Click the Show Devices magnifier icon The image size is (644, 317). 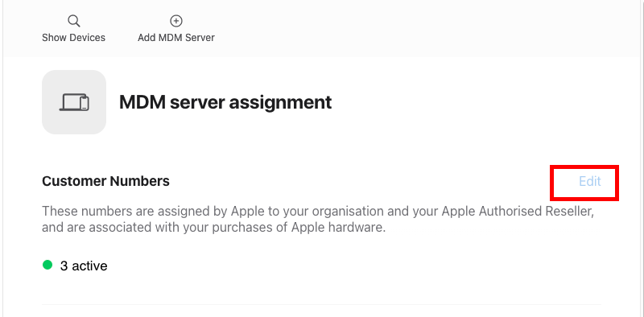point(74,21)
